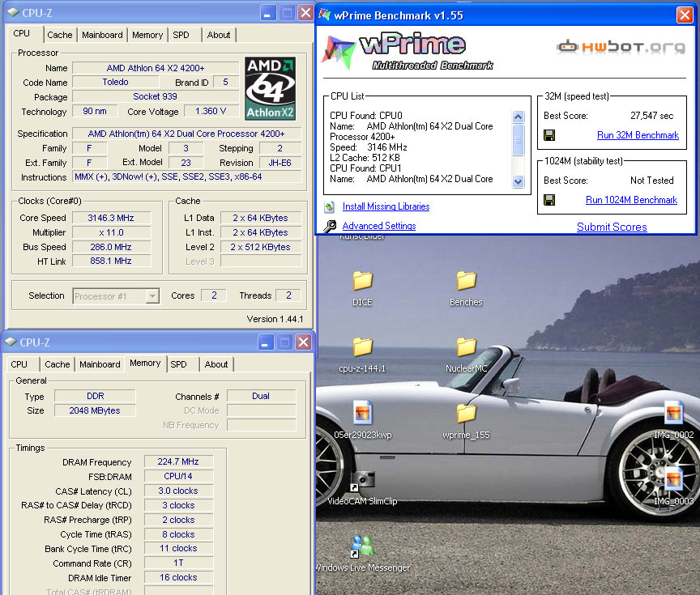
Task: Click the hwbot.org logo in wPrime
Action: (x=621, y=46)
